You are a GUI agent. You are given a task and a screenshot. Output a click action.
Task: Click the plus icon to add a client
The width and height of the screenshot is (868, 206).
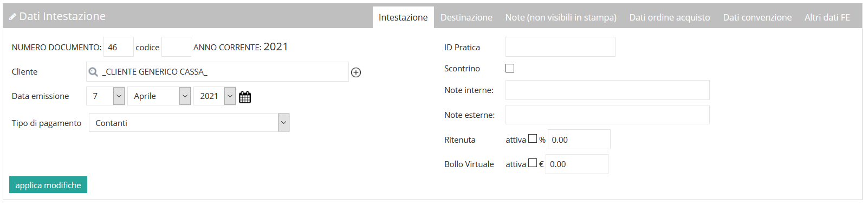pos(356,72)
